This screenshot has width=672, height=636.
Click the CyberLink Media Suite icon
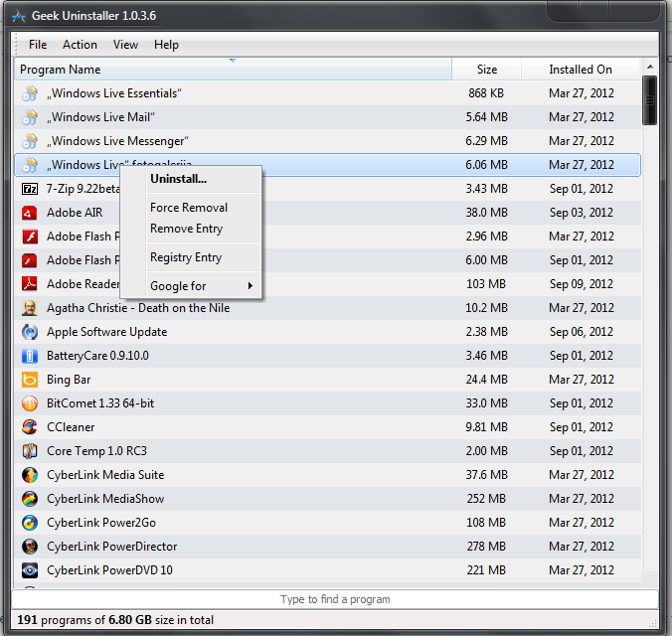tap(30, 475)
